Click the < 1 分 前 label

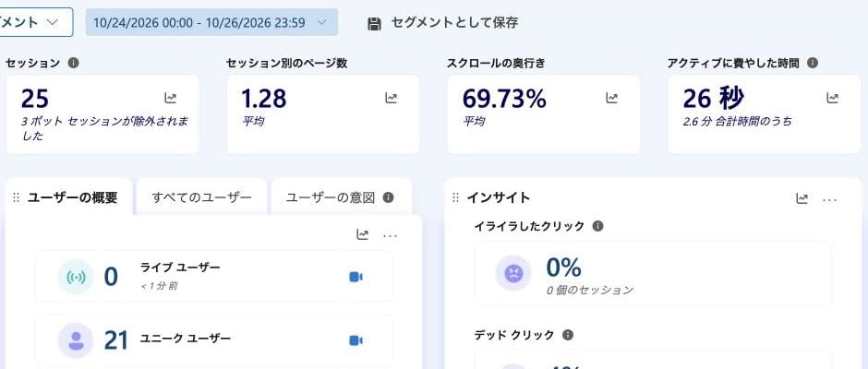(x=159, y=286)
